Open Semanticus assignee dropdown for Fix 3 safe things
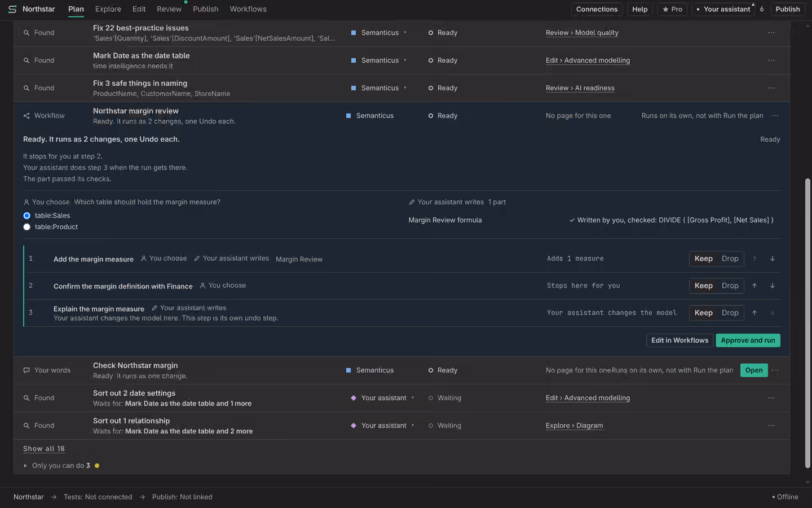 [378, 88]
